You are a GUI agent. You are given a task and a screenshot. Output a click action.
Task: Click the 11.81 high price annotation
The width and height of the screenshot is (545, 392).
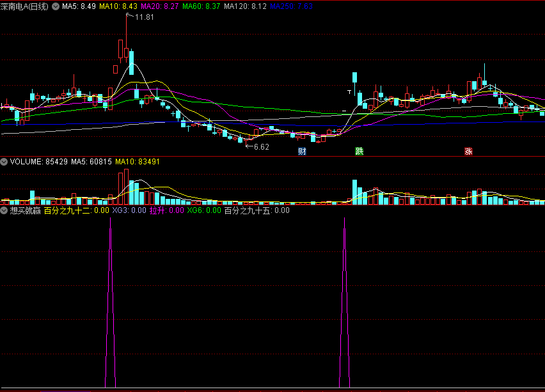pyautogui.click(x=144, y=17)
